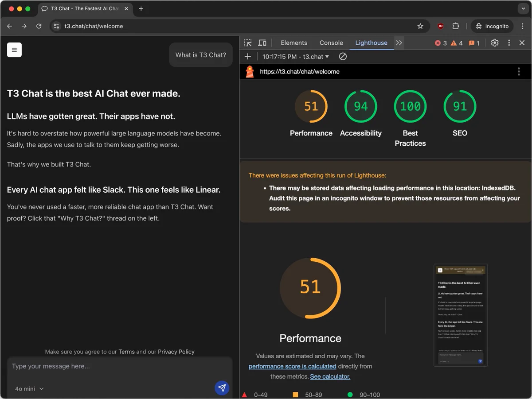Viewport: 532px width, 399px height.
Task: Open the 4o mini model dropdown
Action: click(29, 389)
